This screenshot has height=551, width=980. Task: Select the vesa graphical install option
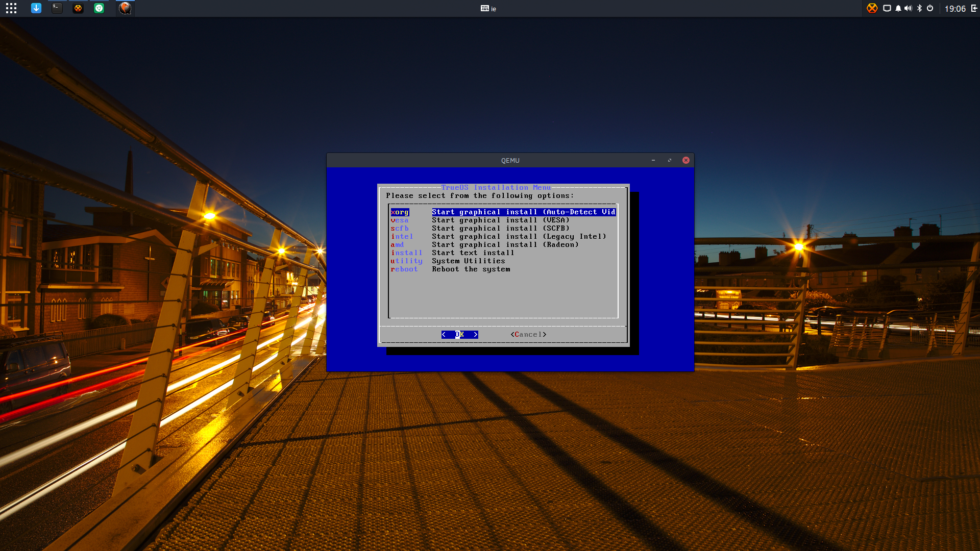[x=480, y=220]
